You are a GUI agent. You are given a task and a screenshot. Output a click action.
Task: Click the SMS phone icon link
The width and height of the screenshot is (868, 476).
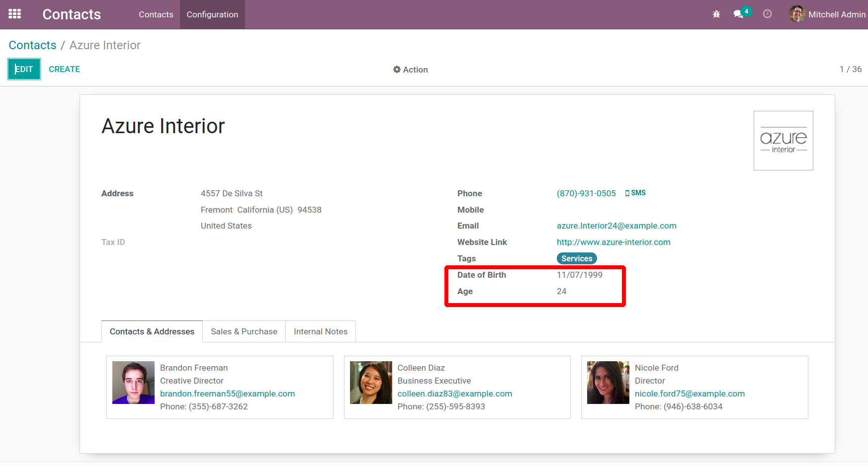[635, 193]
